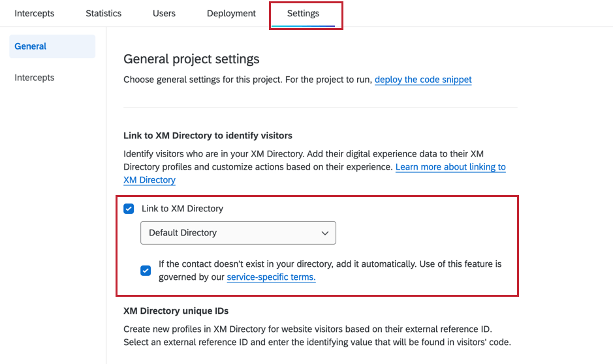Image resolution: width=613 pixels, height=364 pixels.
Task: Open "Learn more about linking to XM Directory" link
Action: 450,167
